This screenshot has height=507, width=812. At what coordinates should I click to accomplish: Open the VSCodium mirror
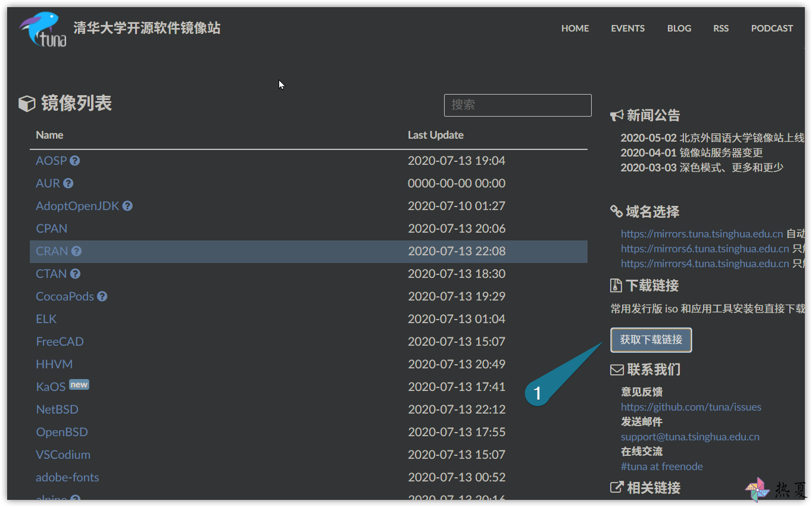(63, 455)
